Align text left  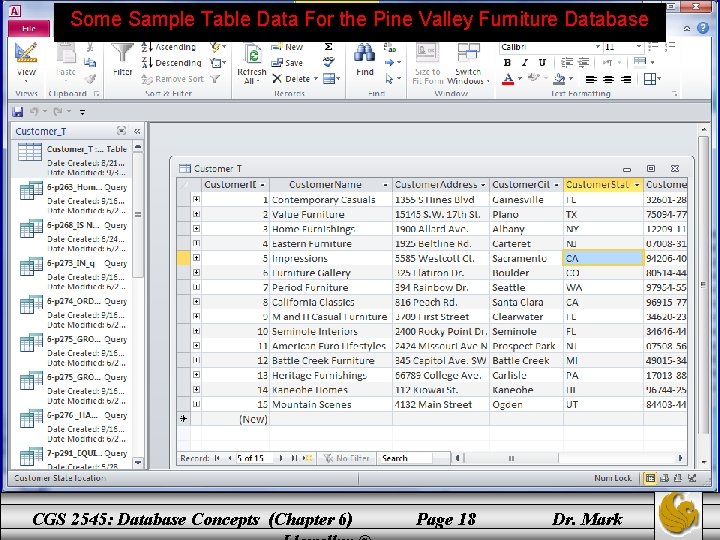pos(591,79)
